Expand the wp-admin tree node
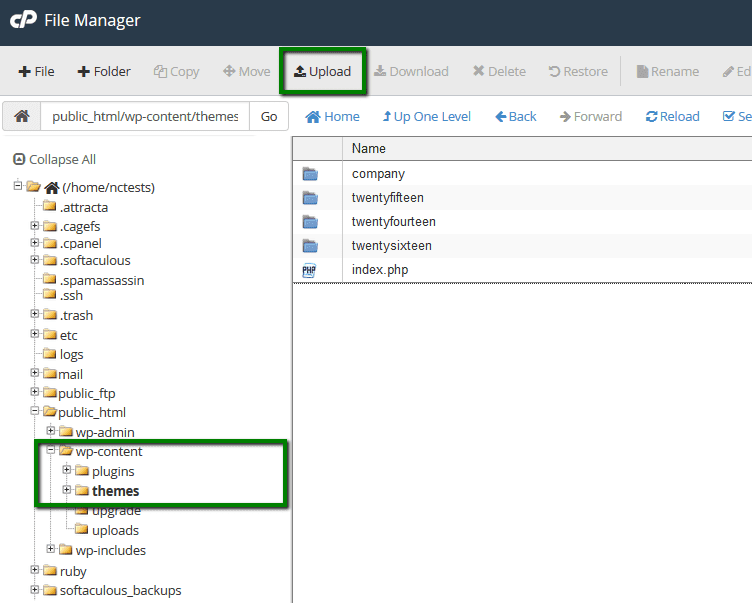This screenshot has height=603, width=752. click(x=51, y=431)
